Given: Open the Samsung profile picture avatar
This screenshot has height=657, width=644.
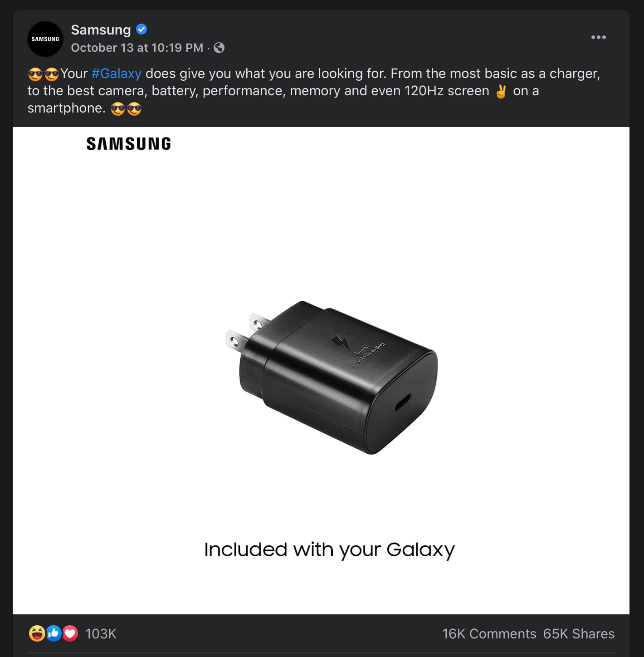Looking at the screenshot, I should tap(45, 39).
